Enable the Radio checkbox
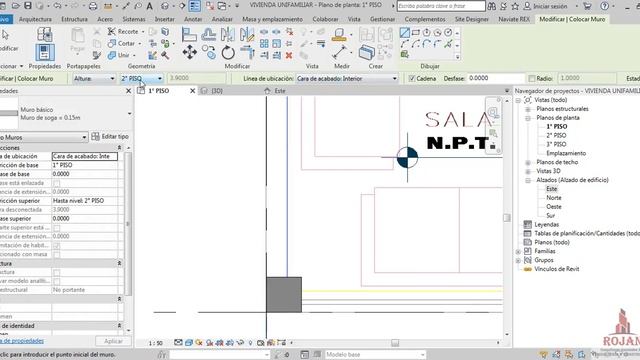The image size is (640, 360). pos(531,78)
